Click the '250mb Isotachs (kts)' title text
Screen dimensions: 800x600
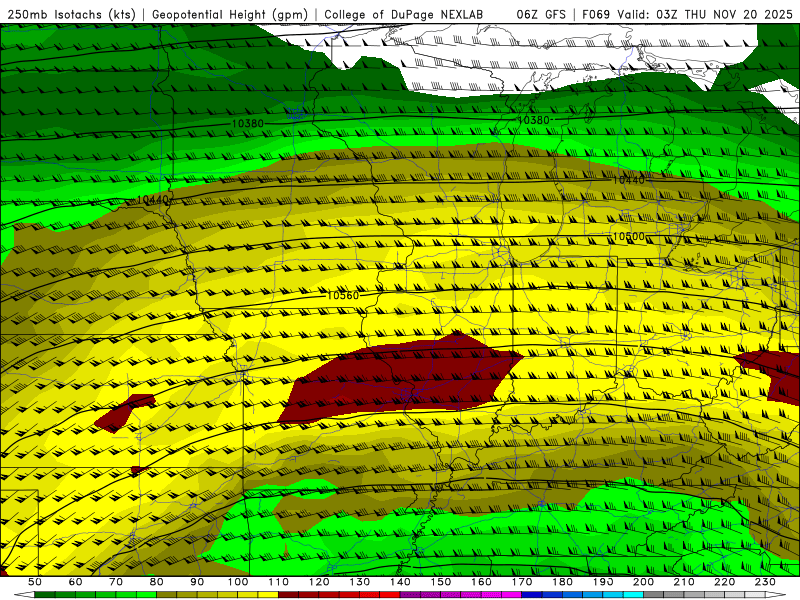71,15
